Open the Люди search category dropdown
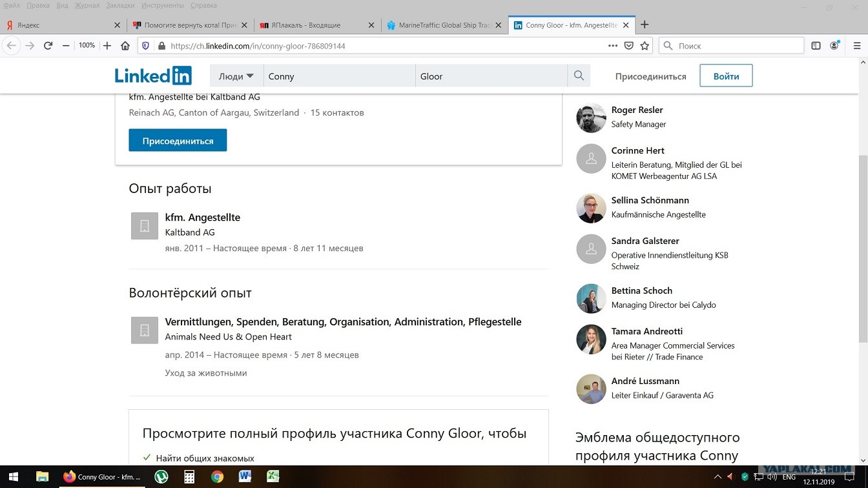Viewport: 868px width, 488px height. [x=236, y=76]
